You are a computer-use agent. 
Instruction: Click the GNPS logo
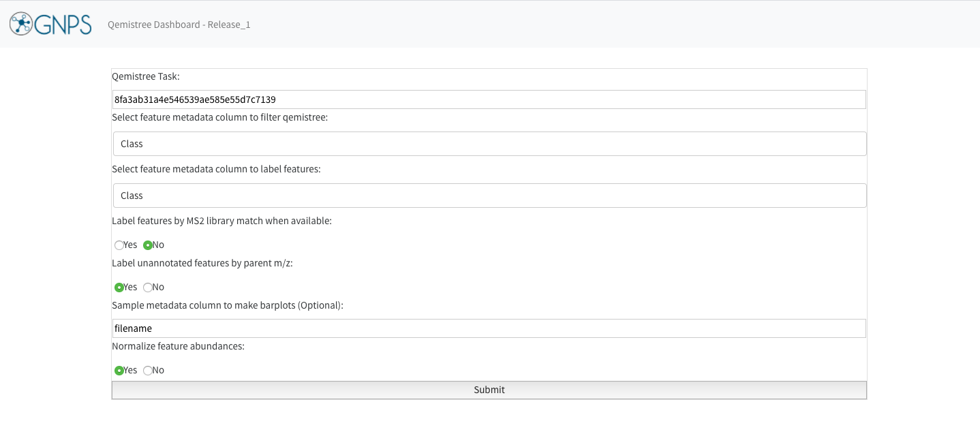50,24
